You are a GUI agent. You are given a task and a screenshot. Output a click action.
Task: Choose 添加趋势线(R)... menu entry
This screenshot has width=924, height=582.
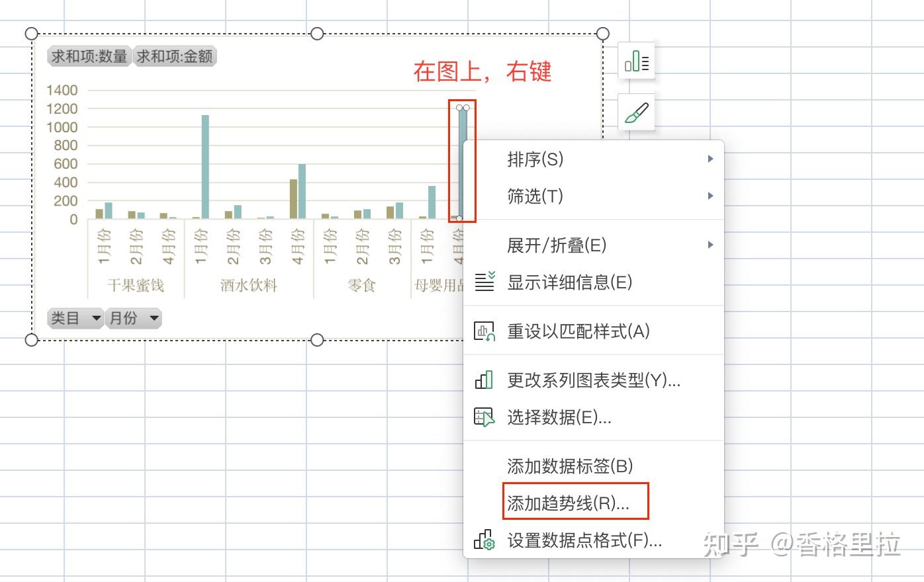(594, 503)
